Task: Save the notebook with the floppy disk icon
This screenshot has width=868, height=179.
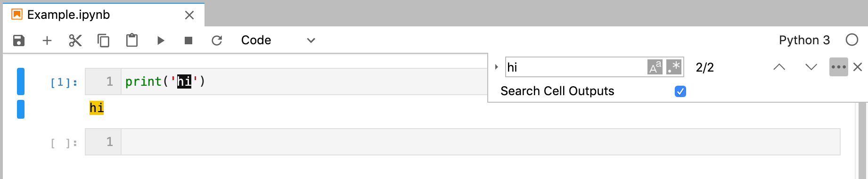Action: (19, 41)
